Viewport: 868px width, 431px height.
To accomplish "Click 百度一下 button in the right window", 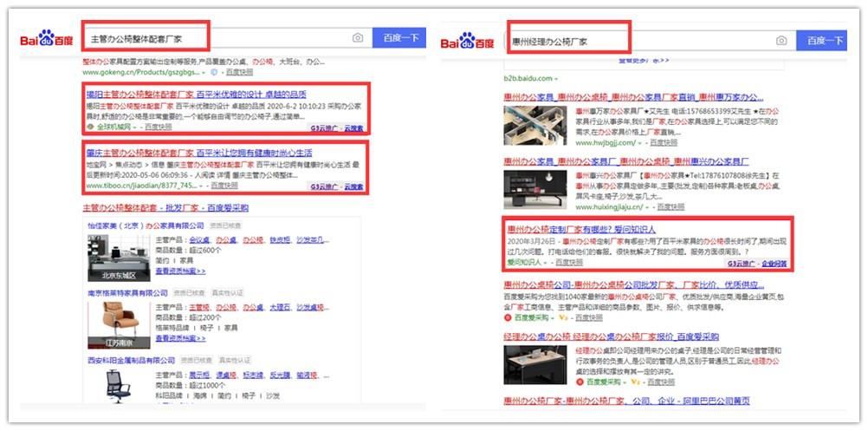I will point(821,41).
